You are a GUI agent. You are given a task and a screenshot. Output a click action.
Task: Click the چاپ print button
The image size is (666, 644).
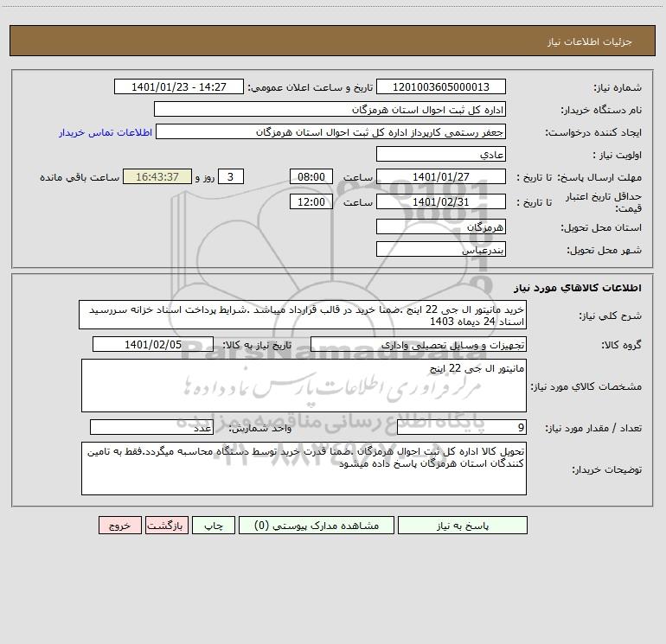[x=214, y=526]
